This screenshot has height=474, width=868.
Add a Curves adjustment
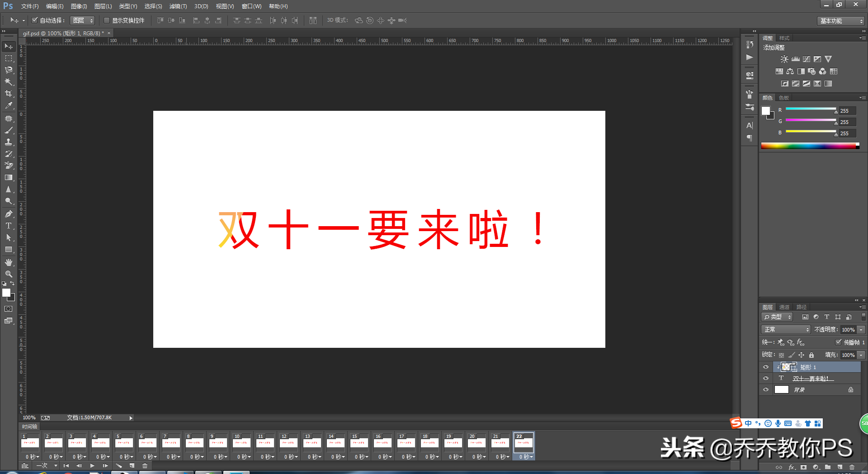pyautogui.click(x=806, y=59)
